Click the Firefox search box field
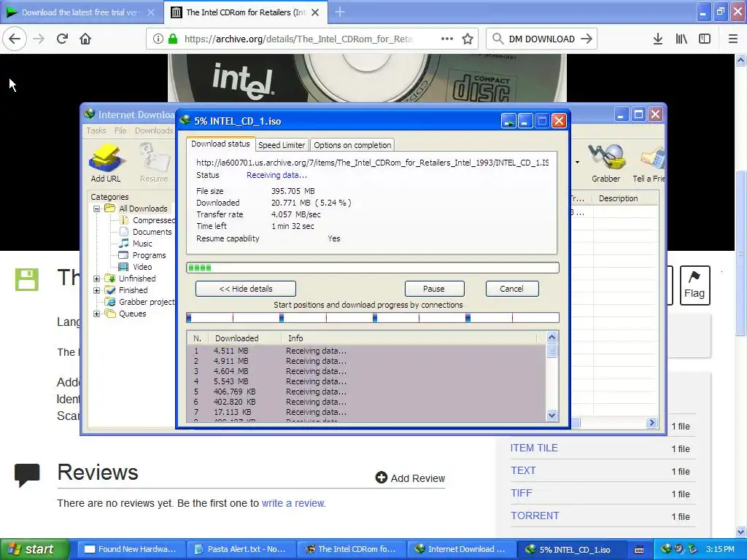Viewport: 747px width, 560px height. click(x=541, y=39)
